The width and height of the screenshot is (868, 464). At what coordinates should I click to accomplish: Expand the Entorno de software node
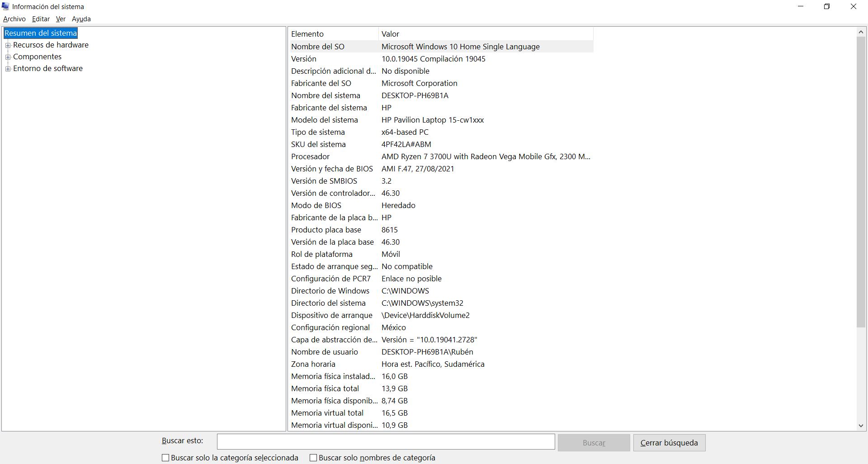coord(8,69)
